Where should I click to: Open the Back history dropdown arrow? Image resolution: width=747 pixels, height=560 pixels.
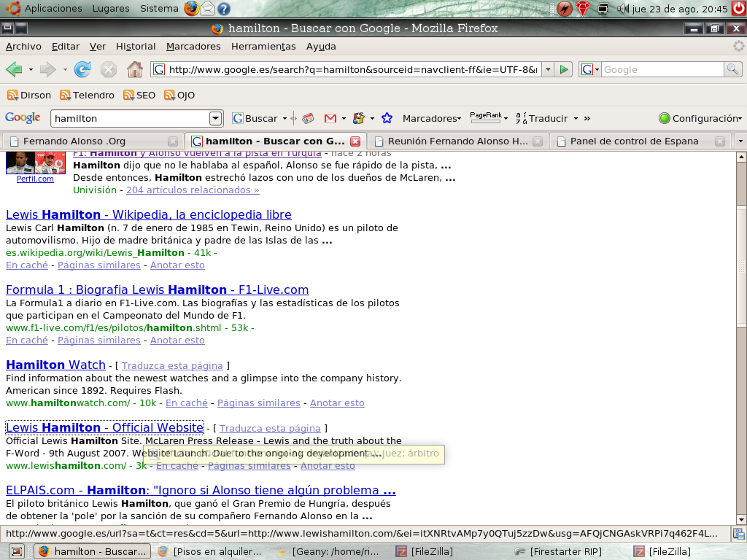click(31, 70)
